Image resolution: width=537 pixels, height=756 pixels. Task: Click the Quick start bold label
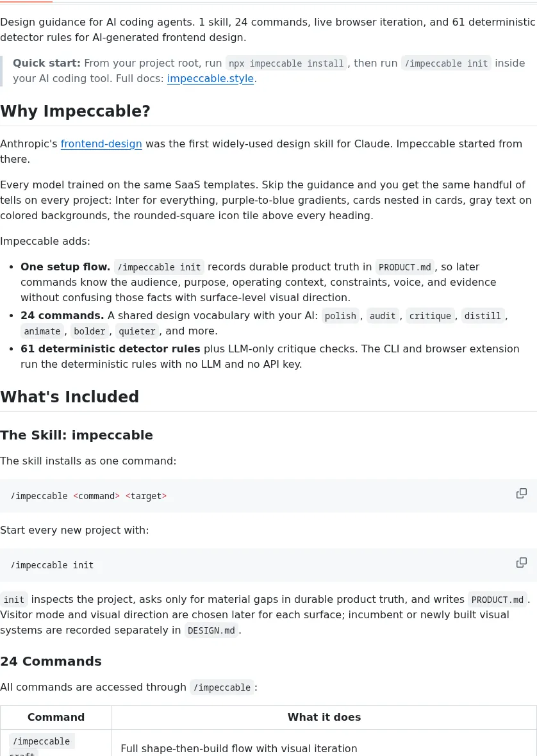tap(47, 63)
